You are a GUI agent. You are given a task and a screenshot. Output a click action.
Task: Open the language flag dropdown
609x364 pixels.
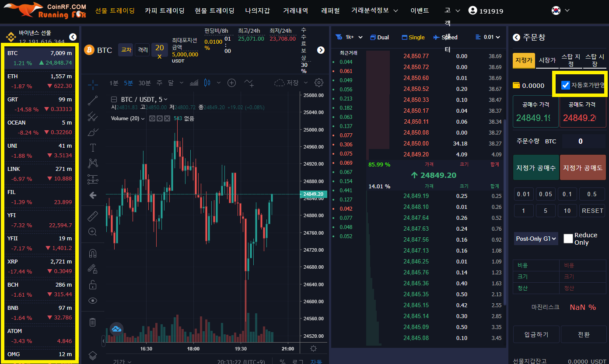560,10
